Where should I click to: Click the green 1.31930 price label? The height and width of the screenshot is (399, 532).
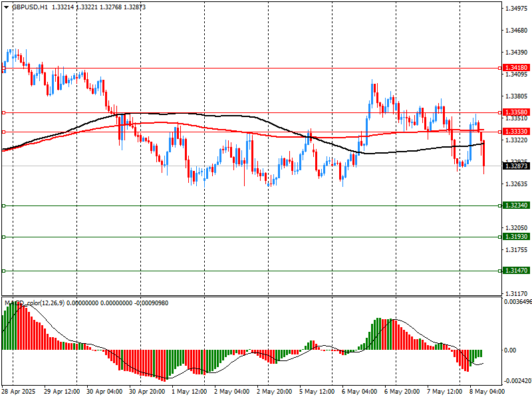(516, 237)
